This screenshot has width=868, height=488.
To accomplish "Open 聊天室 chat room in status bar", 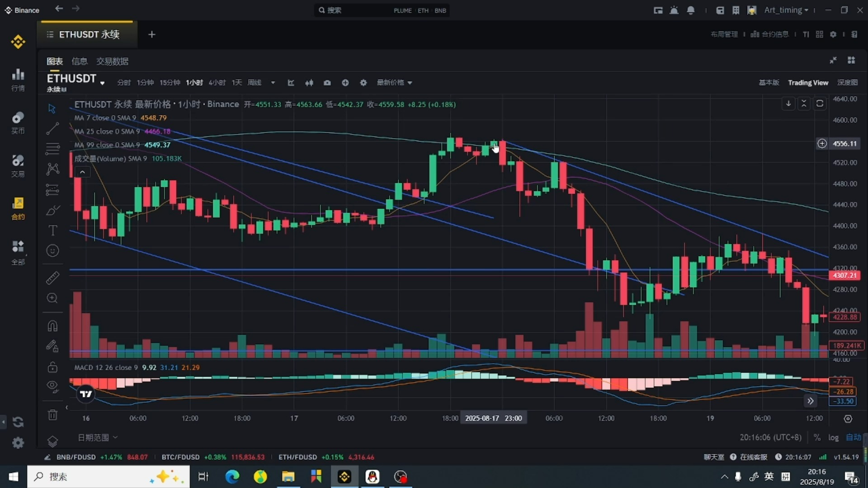I will [714, 457].
